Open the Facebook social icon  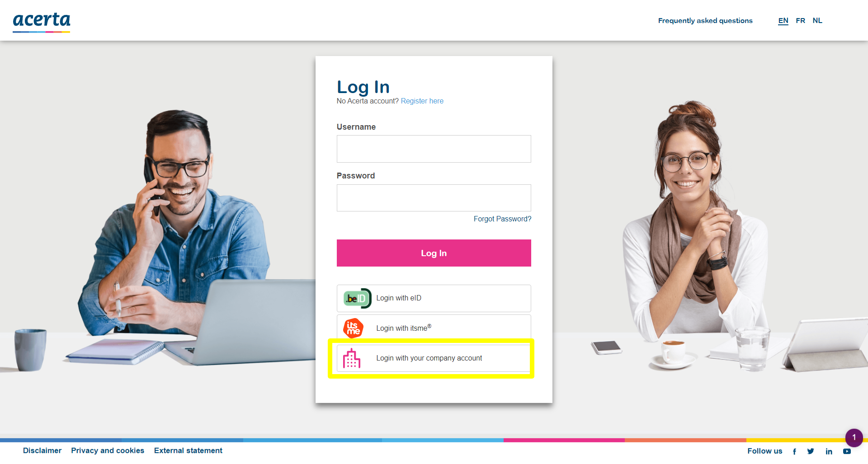click(794, 451)
